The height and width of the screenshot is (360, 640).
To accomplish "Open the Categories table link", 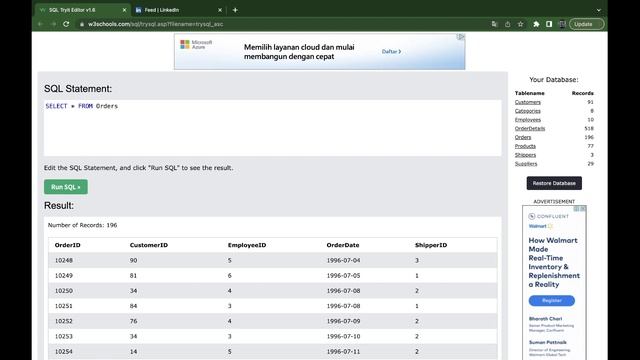I will click(x=527, y=111).
